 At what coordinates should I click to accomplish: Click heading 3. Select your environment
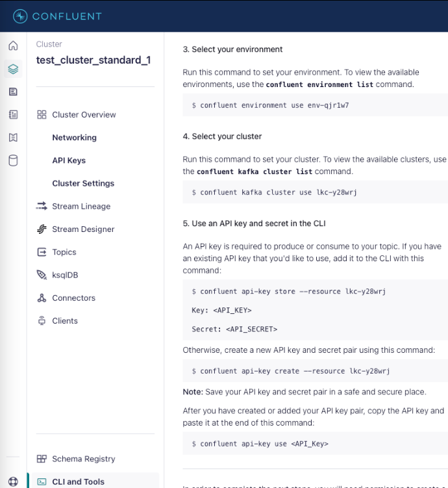(232, 49)
